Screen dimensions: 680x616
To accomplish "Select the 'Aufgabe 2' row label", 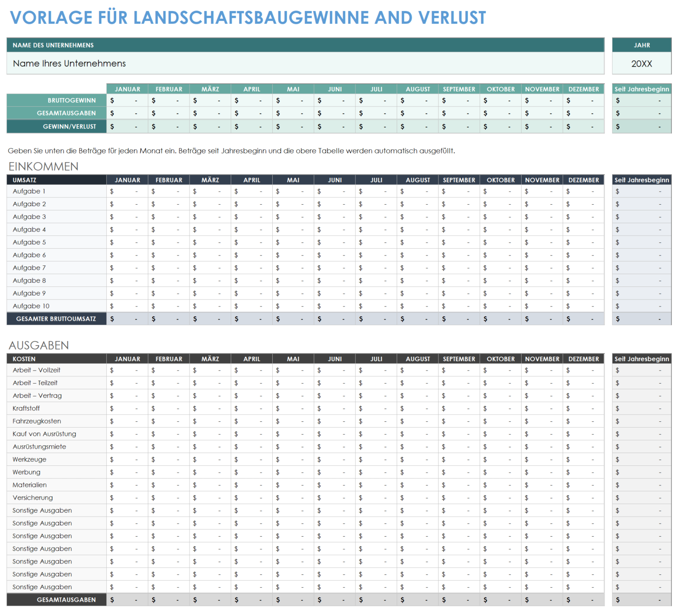I will click(x=56, y=204).
